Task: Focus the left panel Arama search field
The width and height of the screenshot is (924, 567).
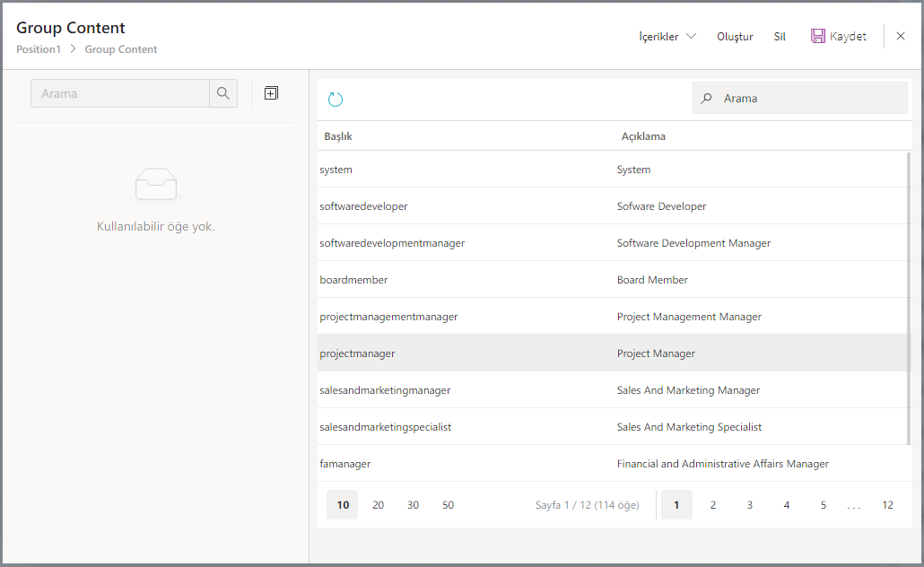Action: tap(120, 93)
